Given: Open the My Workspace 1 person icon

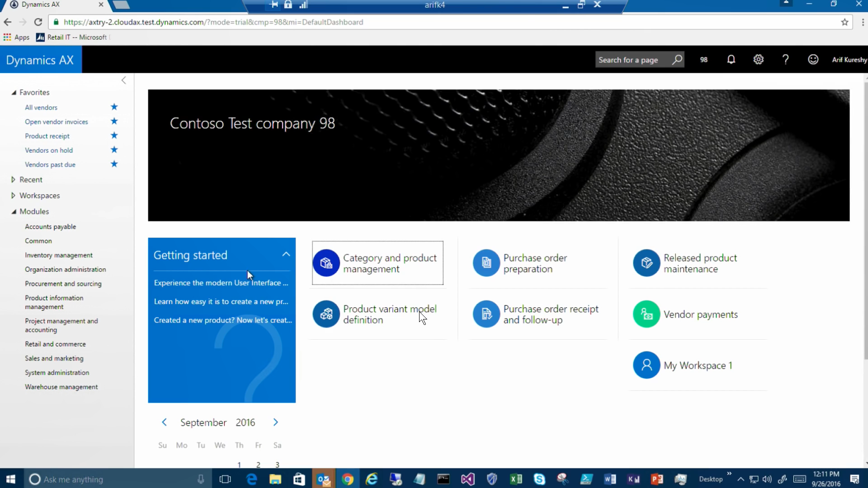Looking at the screenshot, I should [646, 365].
